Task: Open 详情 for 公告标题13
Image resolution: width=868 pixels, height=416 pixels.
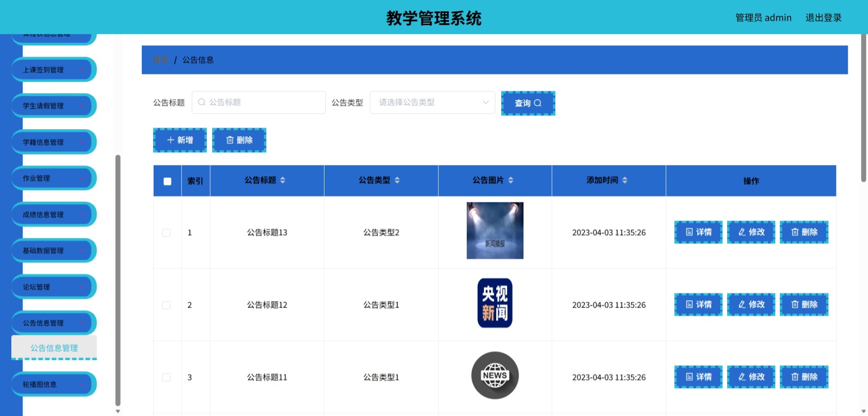Action: click(698, 232)
